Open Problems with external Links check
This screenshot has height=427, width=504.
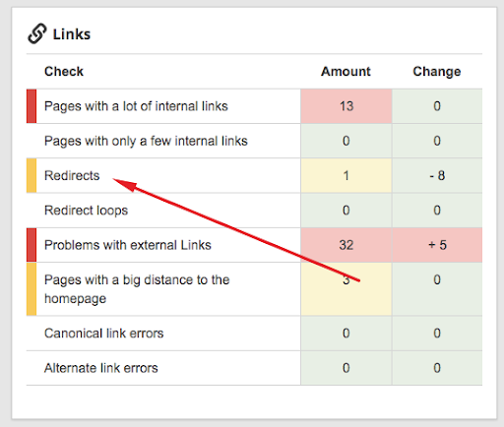pyautogui.click(x=128, y=245)
